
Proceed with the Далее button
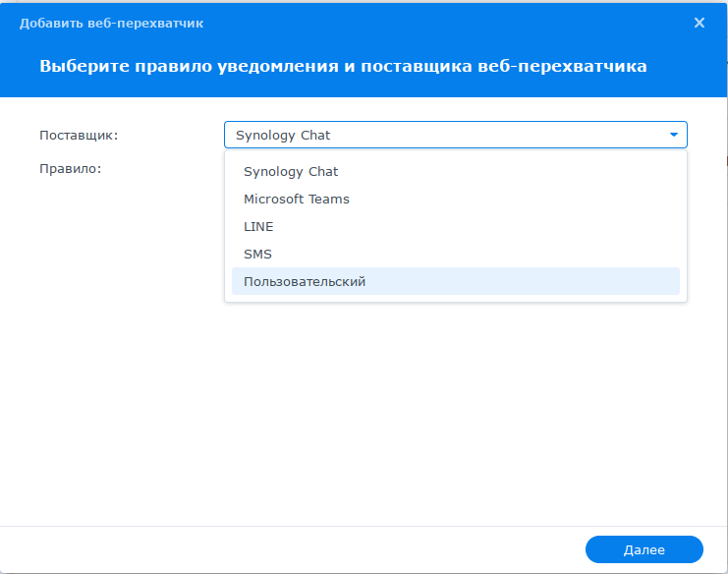(x=644, y=549)
